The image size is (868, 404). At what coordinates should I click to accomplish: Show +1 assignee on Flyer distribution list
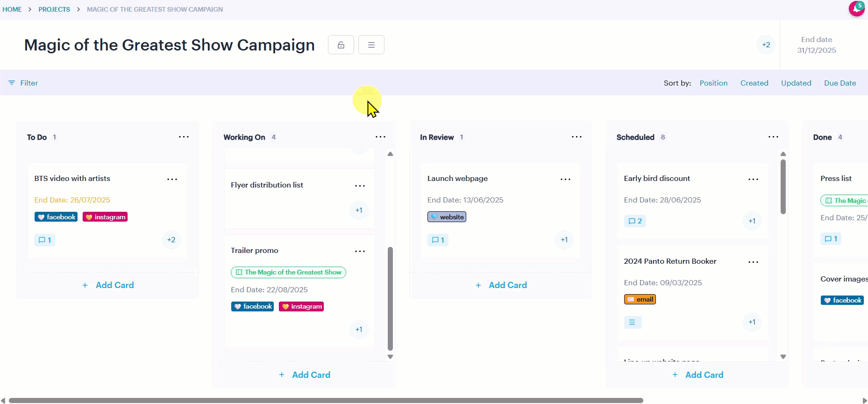click(359, 210)
